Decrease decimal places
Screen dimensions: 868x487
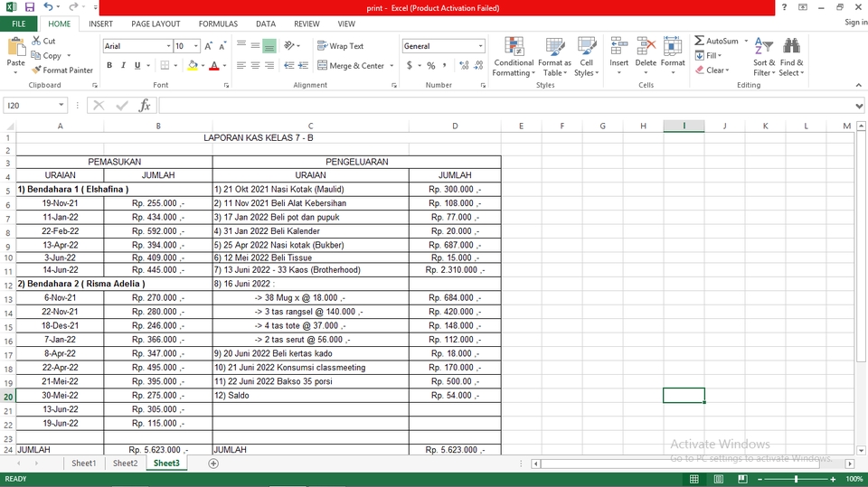pos(479,65)
